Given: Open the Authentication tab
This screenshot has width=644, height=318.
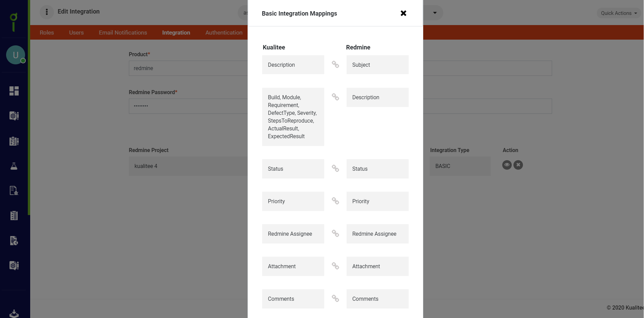Looking at the screenshot, I should 224,33.
